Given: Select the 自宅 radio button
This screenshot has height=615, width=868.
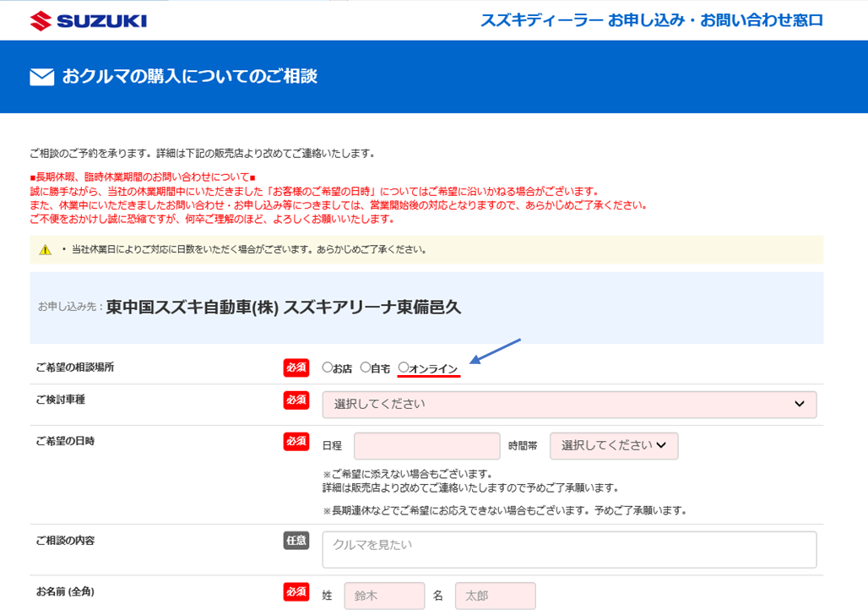Looking at the screenshot, I should (366, 367).
